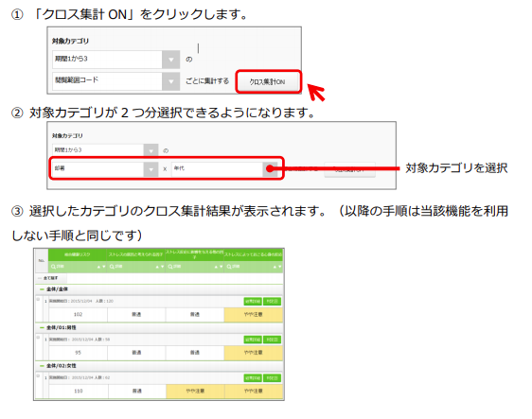Screen dimensions: 532x419
Task: Click the magnifier detail icon in first column
Action: (54, 267)
